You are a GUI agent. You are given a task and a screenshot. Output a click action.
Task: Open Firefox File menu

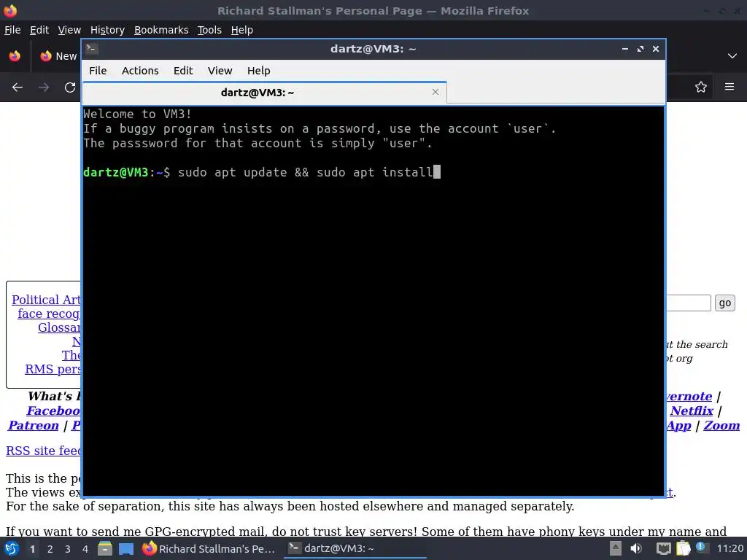pyautogui.click(x=12, y=30)
